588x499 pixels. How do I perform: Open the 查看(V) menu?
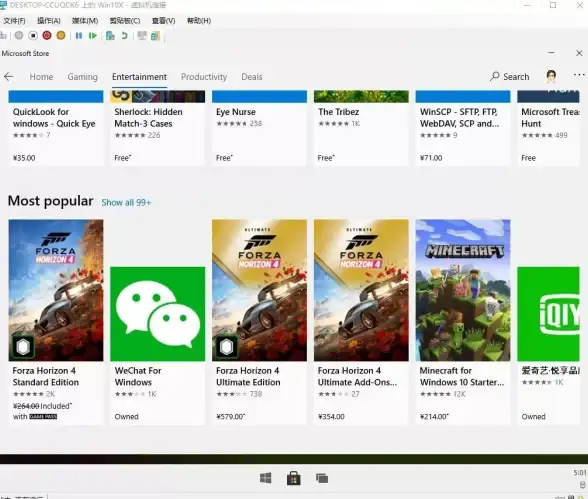(164, 21)
